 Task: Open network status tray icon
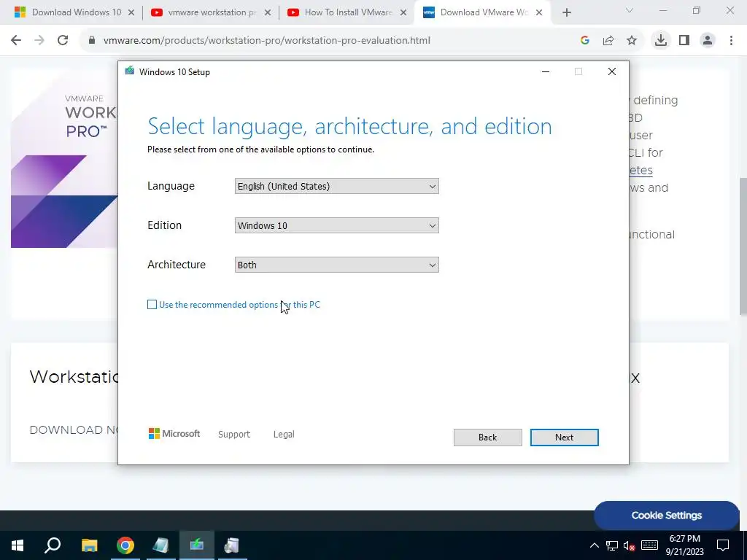point(612,545)
